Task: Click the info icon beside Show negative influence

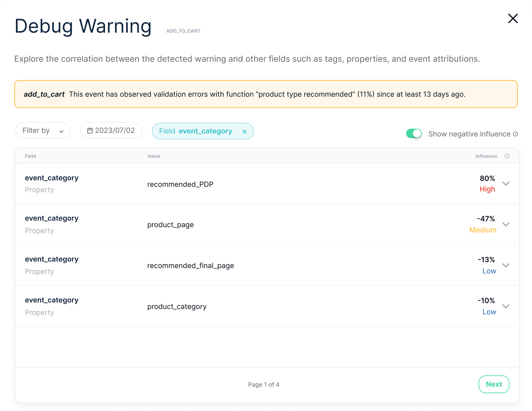Action: coord(515,134)
